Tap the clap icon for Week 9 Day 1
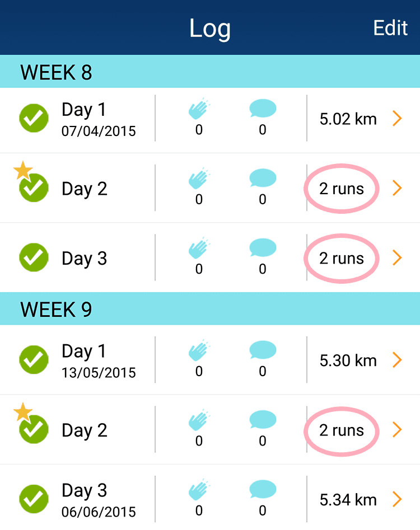This screenshot has height=530, width=420. tap(199, 351)
